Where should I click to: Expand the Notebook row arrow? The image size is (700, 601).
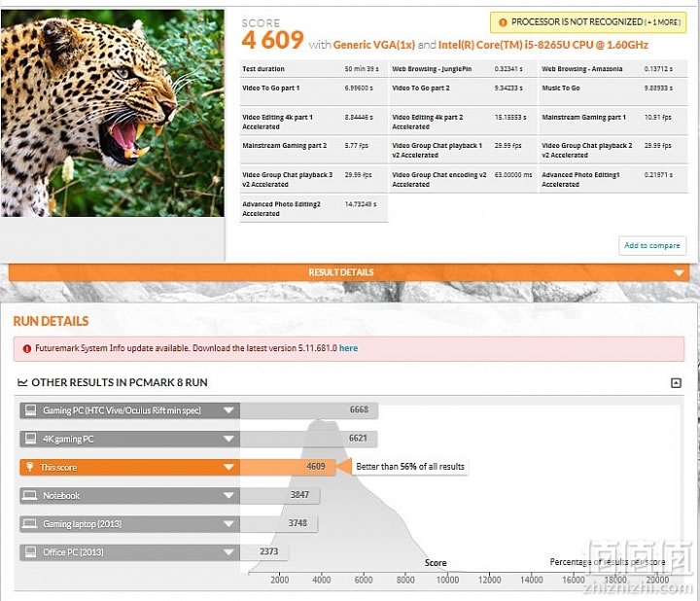228,495
